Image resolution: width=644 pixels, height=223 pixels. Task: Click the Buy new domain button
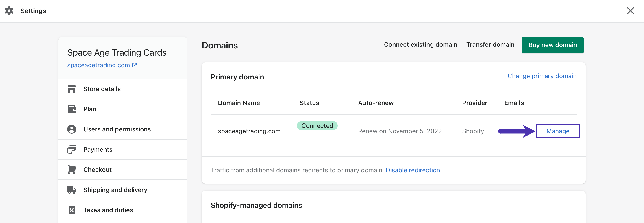pos(553,45)
